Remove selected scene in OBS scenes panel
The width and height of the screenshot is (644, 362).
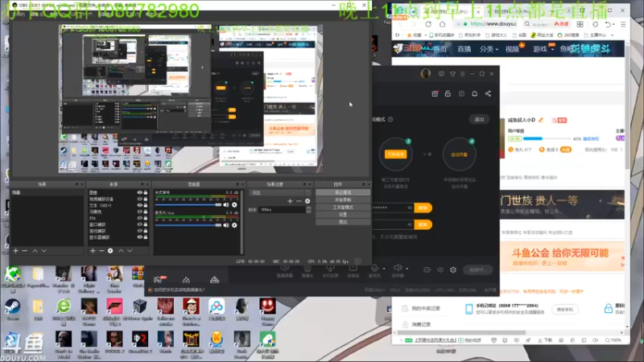[x=25, y=250]
